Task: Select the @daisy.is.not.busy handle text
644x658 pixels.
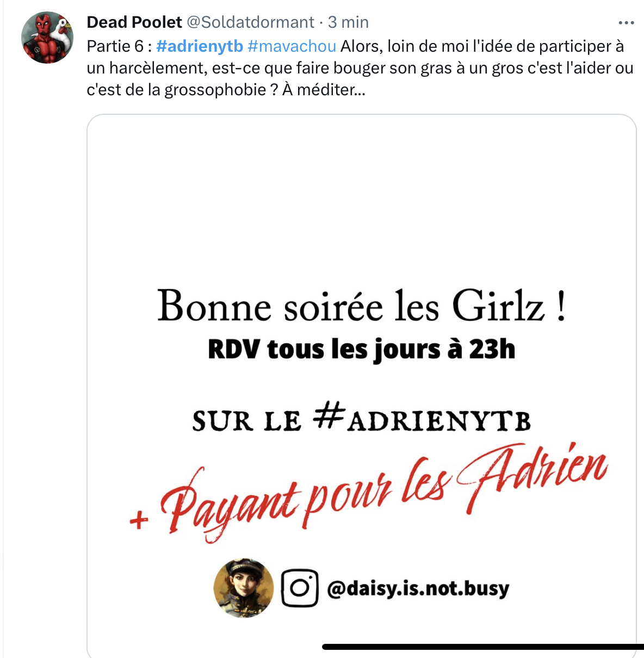Action: (x=418, y=588)
